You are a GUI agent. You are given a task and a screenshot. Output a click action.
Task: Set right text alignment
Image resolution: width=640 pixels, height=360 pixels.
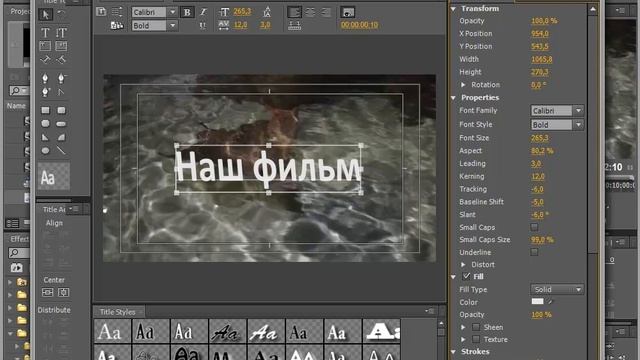325,12
